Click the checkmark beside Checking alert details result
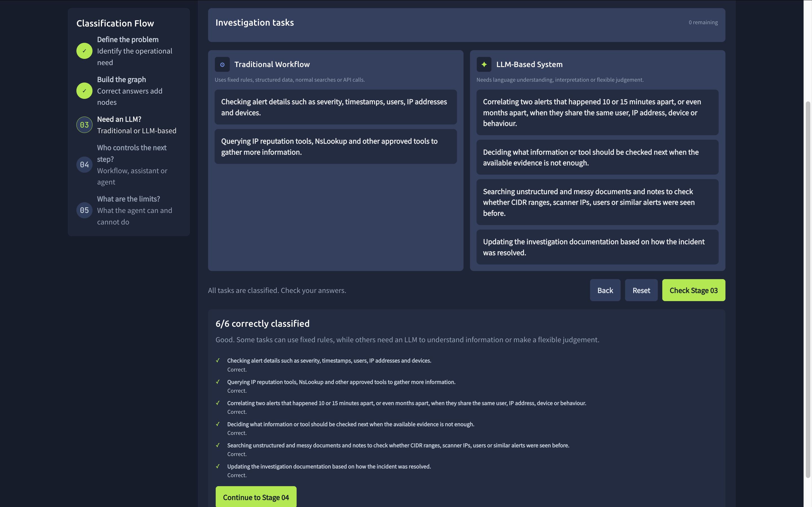Viewport: 812px width, 507px height. click(218, 361)
